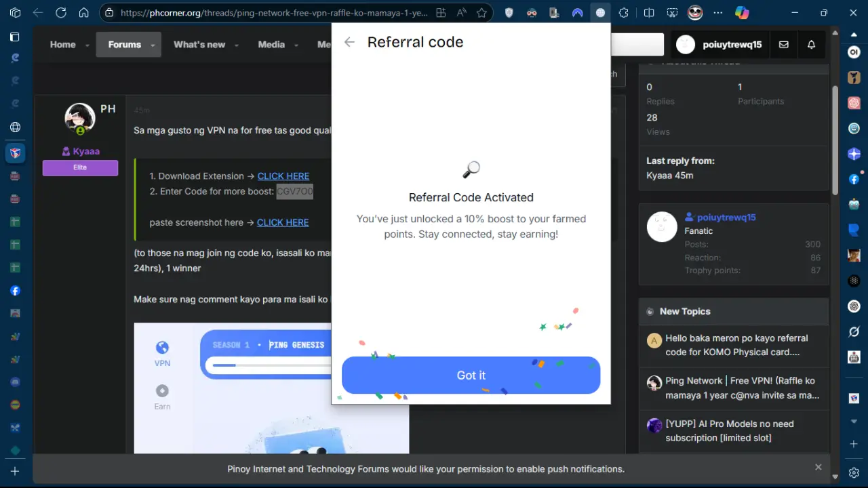The height and width of the screenshot is (488, 868).
Task: Open the Facebook tab in vertical tab strip
Action: (x=14, y=291)
